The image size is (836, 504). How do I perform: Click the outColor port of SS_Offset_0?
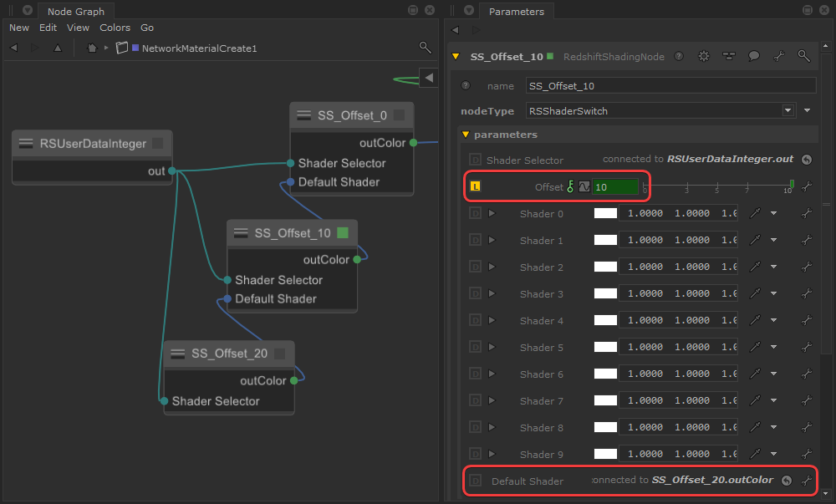pyautogui.click(x=413, y=143)
